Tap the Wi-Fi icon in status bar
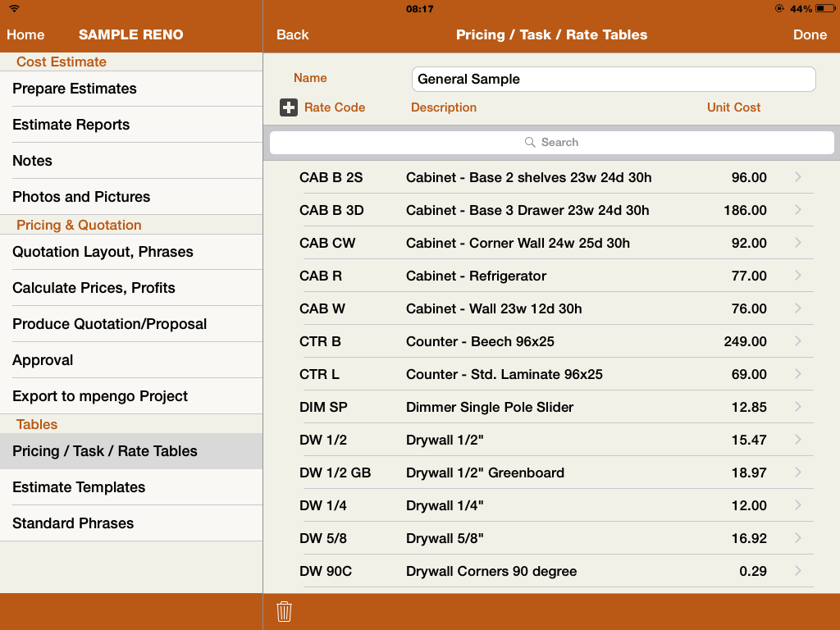 pyautogui.click(x=14, y=9)
